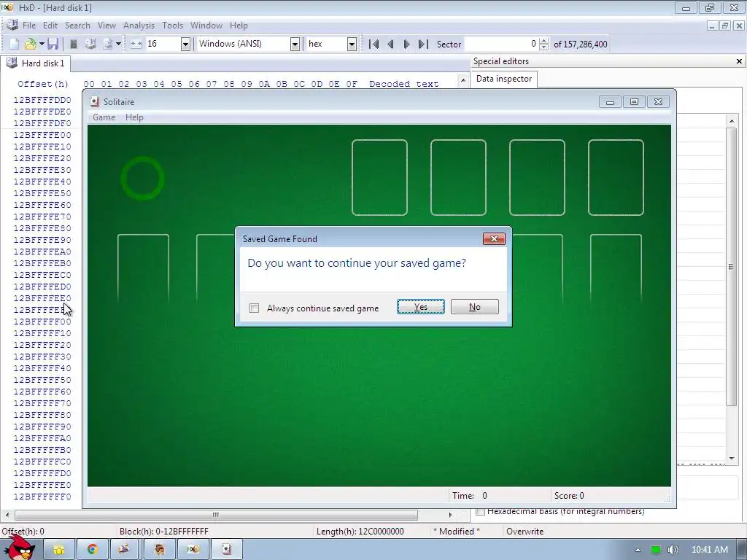This screenshot has width=747, height=560.
Task: Click the Open RAM icon in HxD toolbar
Action: pyautogui.click(x=74, y=44)
